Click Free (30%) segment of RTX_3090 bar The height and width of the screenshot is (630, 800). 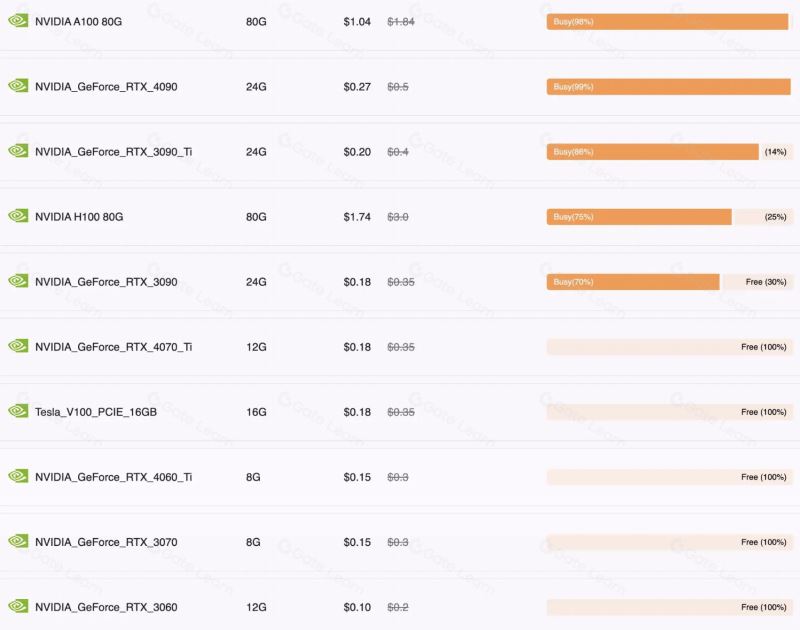point(758,282)
